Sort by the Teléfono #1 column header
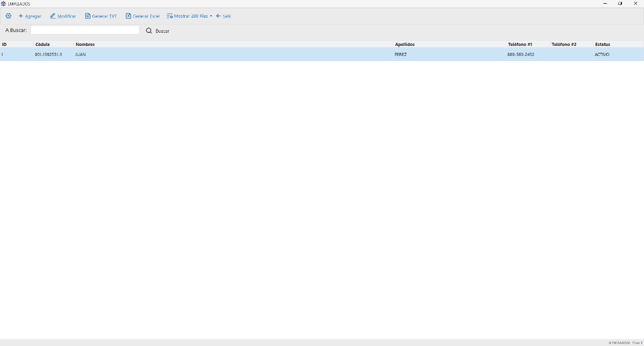 tap(528, 45)
